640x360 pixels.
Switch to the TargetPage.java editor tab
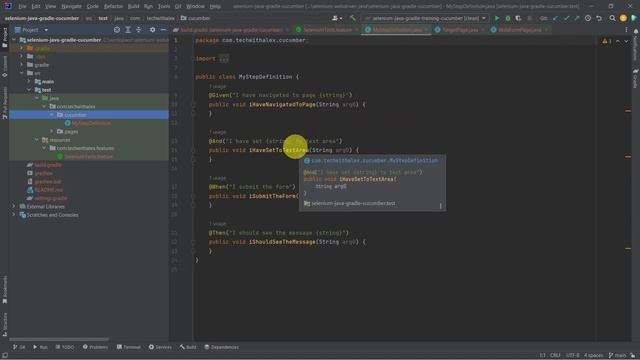tap(460, 30)
